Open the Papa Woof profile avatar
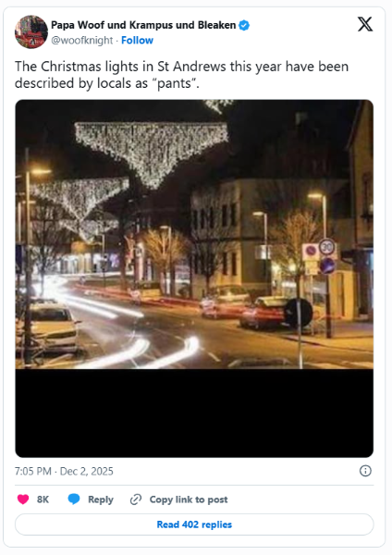Viewport: 392px width, 555px height. (31, 31)
